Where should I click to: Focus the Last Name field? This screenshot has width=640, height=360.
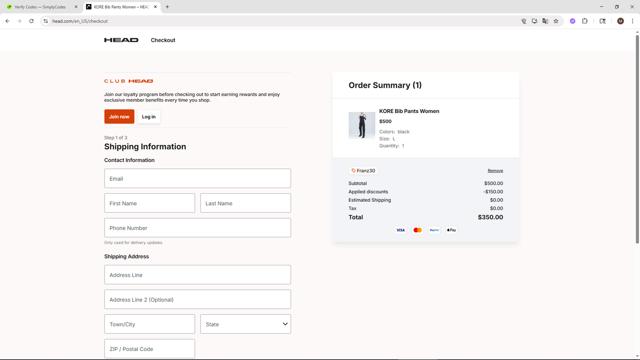(x=246, y=203)
